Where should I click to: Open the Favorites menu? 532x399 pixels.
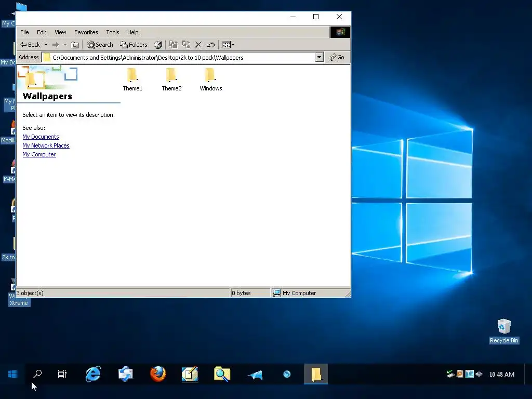click(x=86, y=32)
